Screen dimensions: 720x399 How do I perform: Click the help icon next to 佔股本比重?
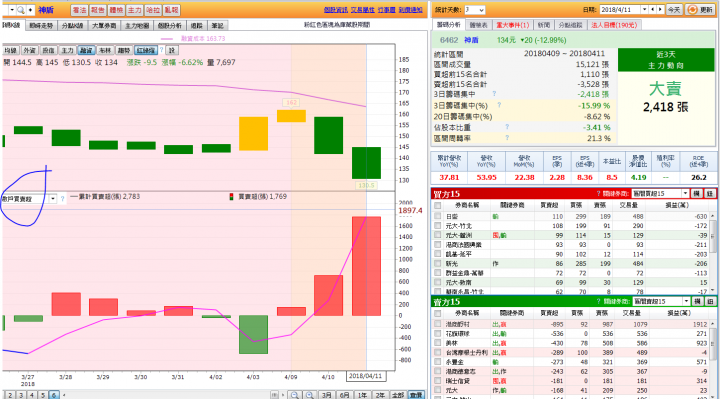pyautogui.click(x=507, y=127)
